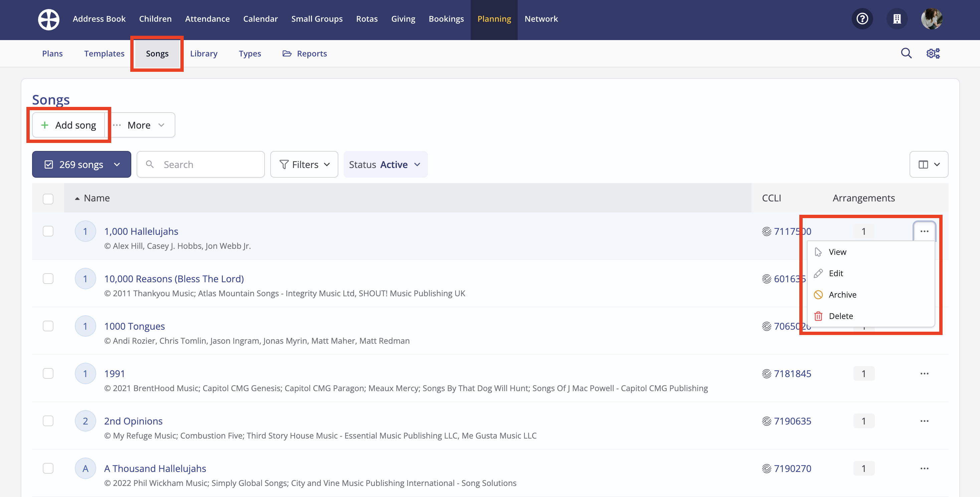
Task: Go to Small Groups module
Action: click(x=317, y=19)
